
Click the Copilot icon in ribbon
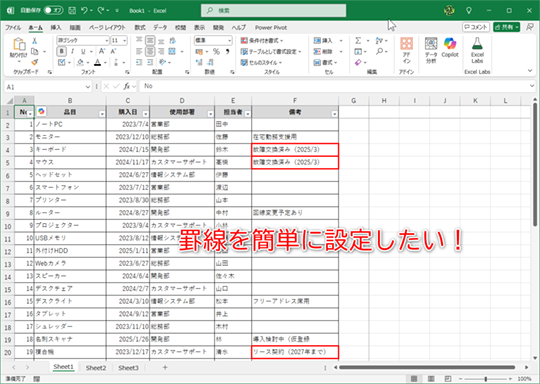pyautogui.click(x=450, y=48)
